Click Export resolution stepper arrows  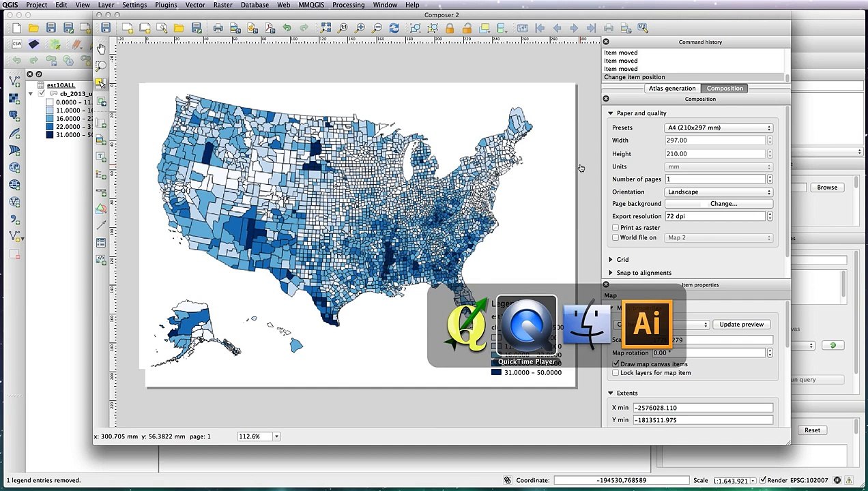tap(770, 216)
